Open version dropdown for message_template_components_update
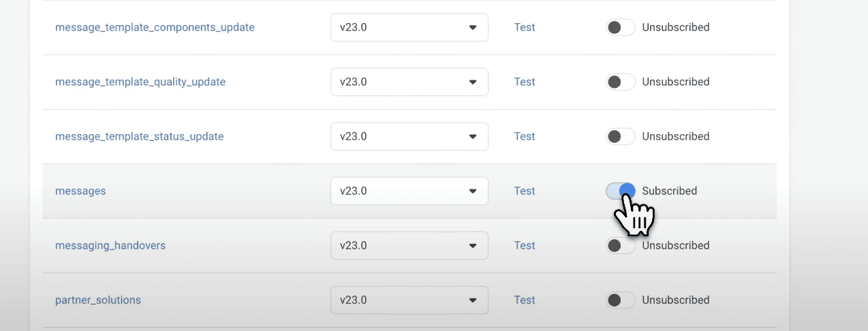 409,27
